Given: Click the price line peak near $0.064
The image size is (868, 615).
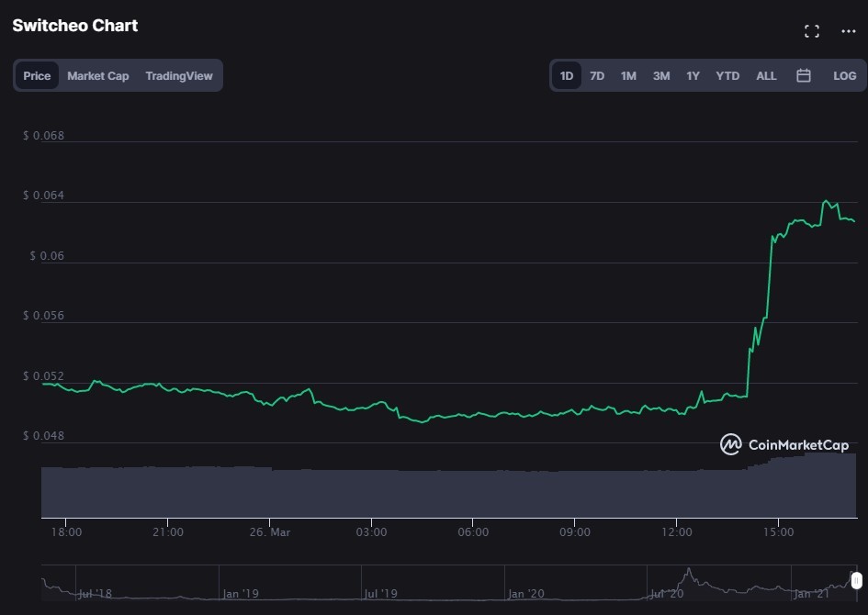Looking at the screenshot, I should [826, 201].
